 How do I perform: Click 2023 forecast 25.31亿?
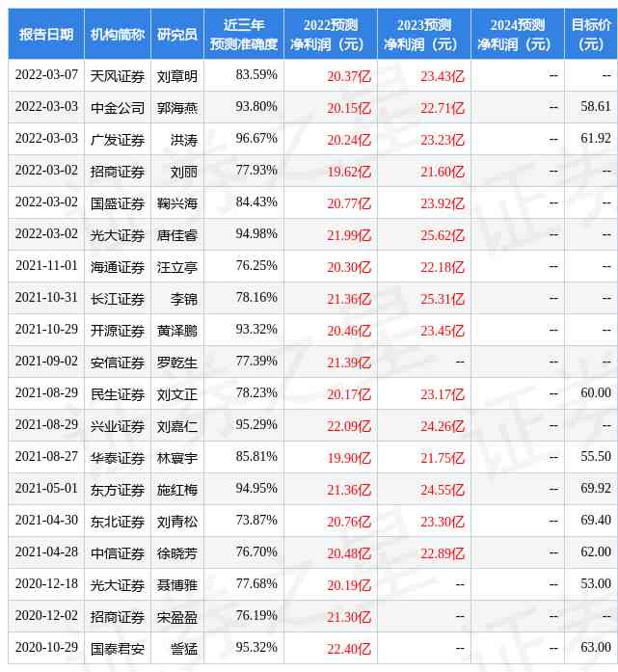coord(443,299)
